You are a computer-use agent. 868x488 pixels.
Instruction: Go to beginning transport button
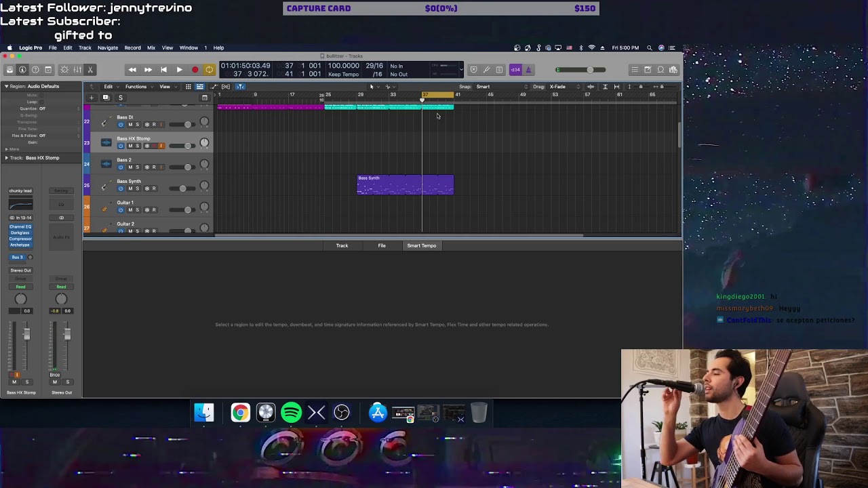tap(163, 70)
